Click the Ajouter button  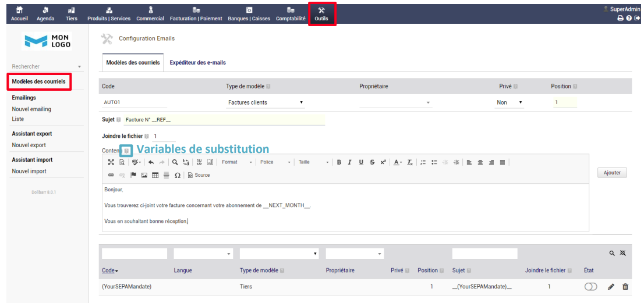point(612,173)
